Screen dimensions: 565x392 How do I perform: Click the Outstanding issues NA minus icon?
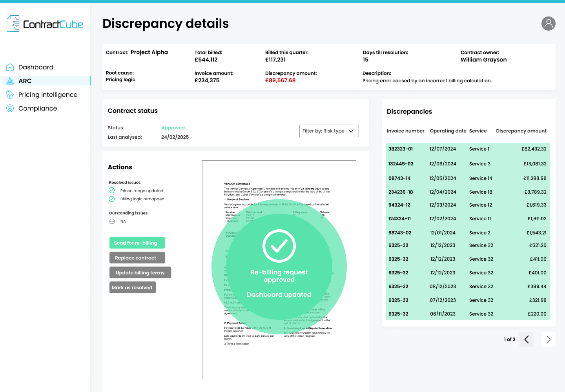pos(112,221)
